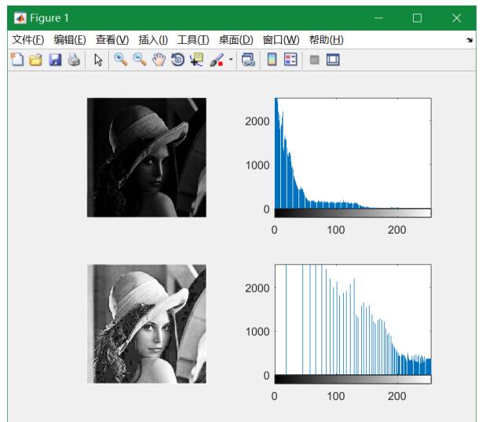Click the Hide Plot Tools icon
Viewport: 504px width, 422px height.
[x=314, y=60]
